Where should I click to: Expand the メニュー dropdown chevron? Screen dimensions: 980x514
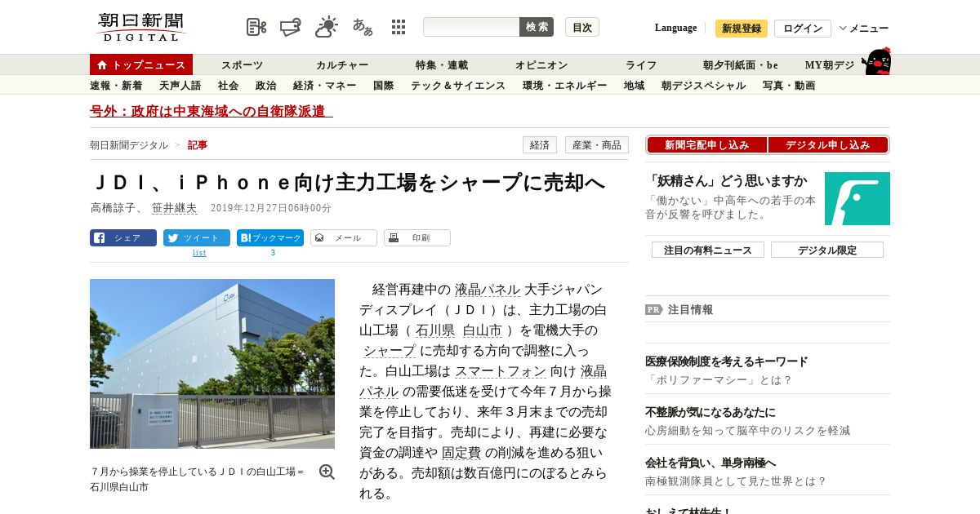click(843, 29)
